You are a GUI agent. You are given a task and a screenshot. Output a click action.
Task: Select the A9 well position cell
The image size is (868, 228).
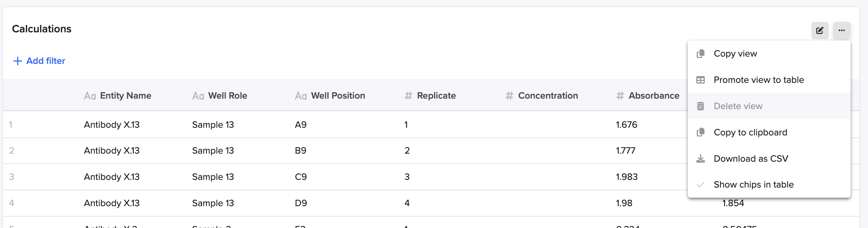pos(301,125)
